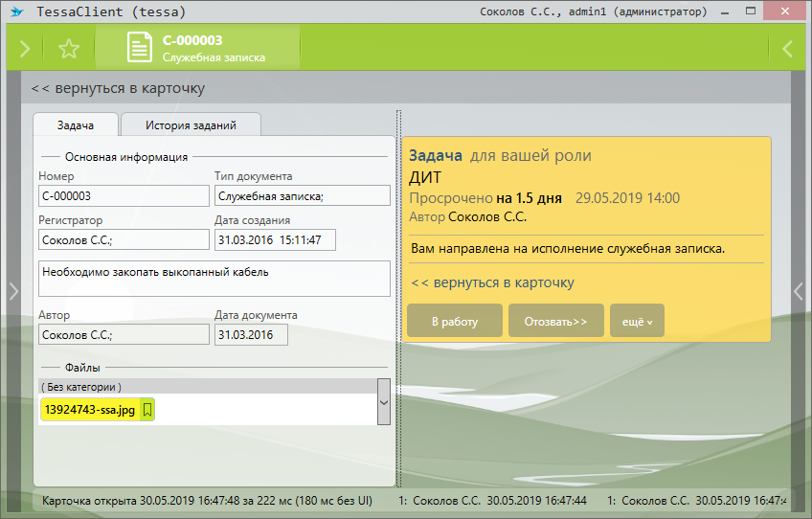The height and width of the screenshot is (519, 812).
Task: Select the 13924743-ssa.jpg file
Action: pos(90,410)
